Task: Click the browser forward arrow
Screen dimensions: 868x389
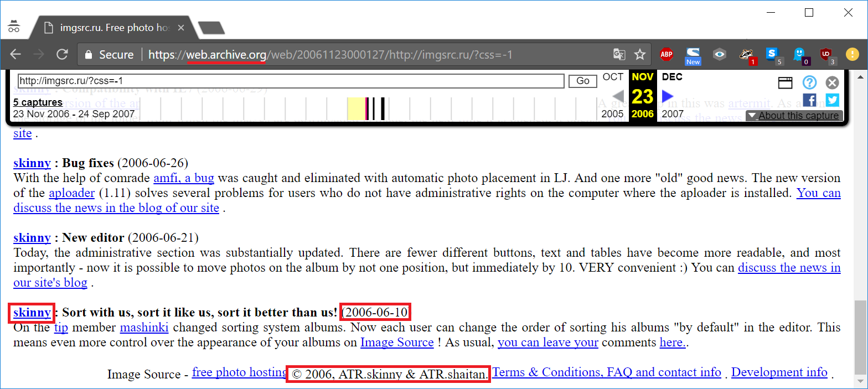Action: (x=39, y=54)
